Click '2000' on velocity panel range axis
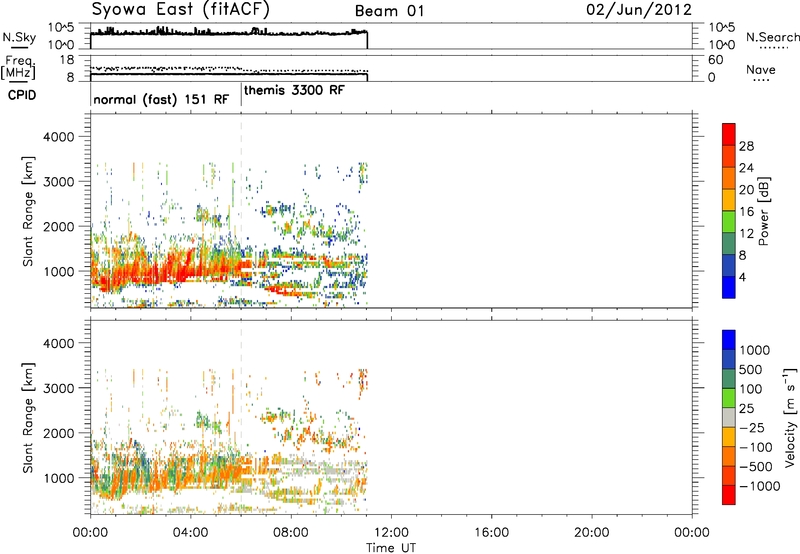The image size is (800, 554). [58, 433]
